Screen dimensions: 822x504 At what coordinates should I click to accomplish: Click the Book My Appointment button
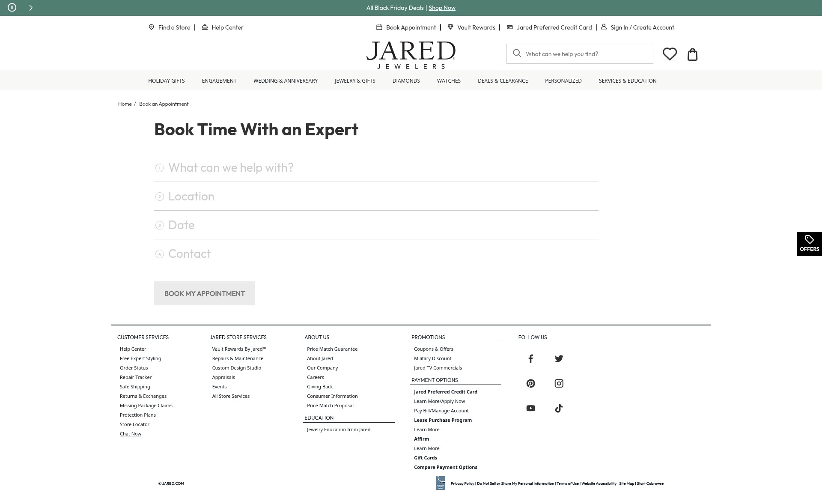[204, 293]
